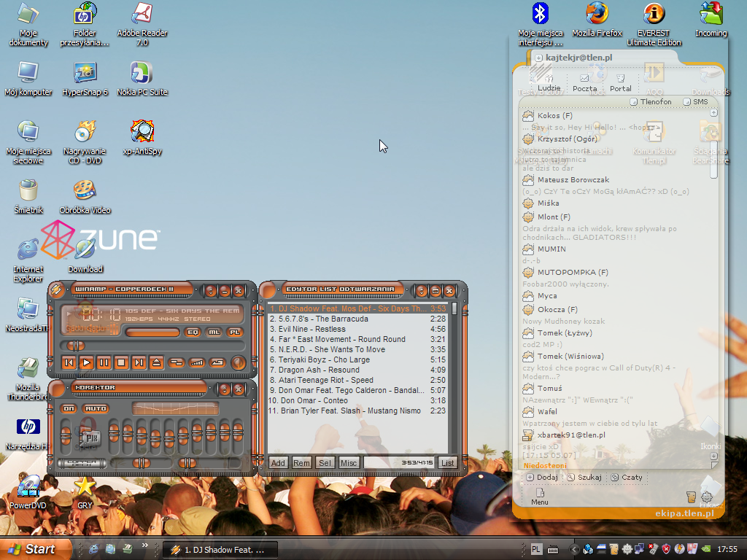Screen dimensions: 747x560
Task: Open the dropdown beside kajtekjr@tlen.pl
Action: click(538, 58)
